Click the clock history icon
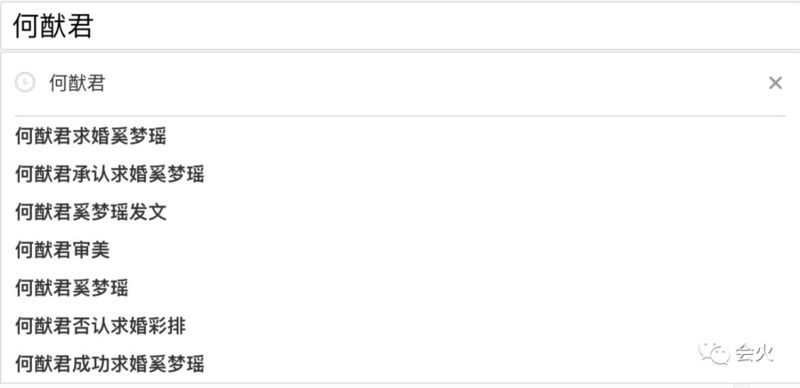Viewport: 800px width, 388px height. point(25,82)
